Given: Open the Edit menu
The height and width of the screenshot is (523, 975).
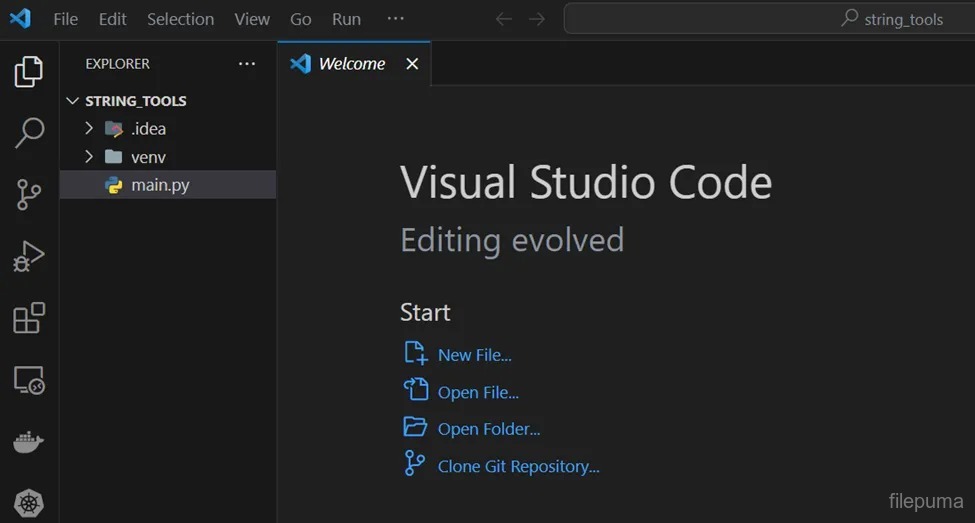Looking at the screenshot, I should click(113, 19).
